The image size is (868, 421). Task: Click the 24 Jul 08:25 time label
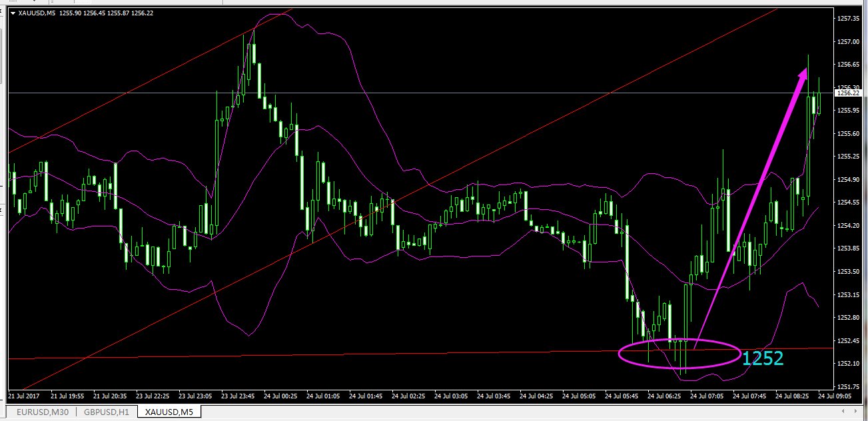point(792,396)
